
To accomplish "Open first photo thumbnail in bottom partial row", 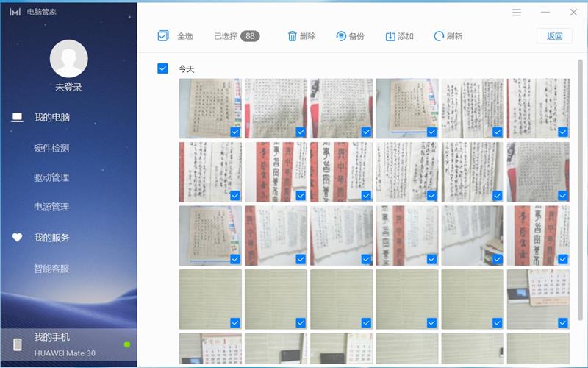I will (210, 348).
